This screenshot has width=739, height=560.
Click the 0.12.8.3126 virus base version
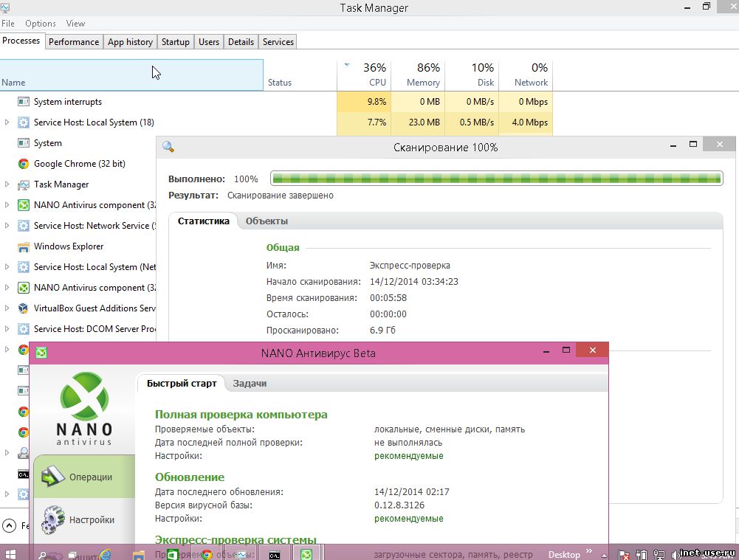click(399, 505)
